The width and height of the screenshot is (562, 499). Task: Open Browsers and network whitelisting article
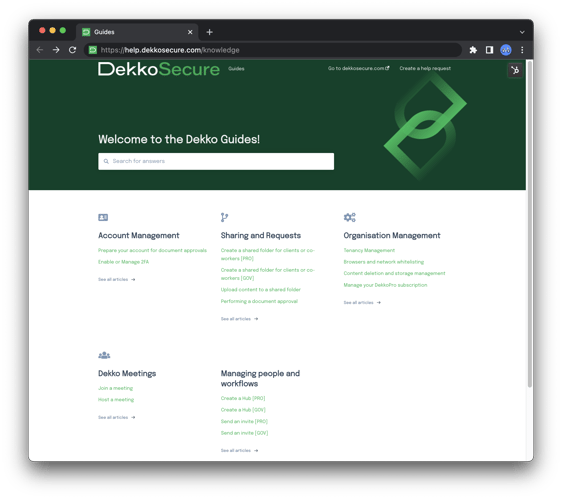[384, 262]
